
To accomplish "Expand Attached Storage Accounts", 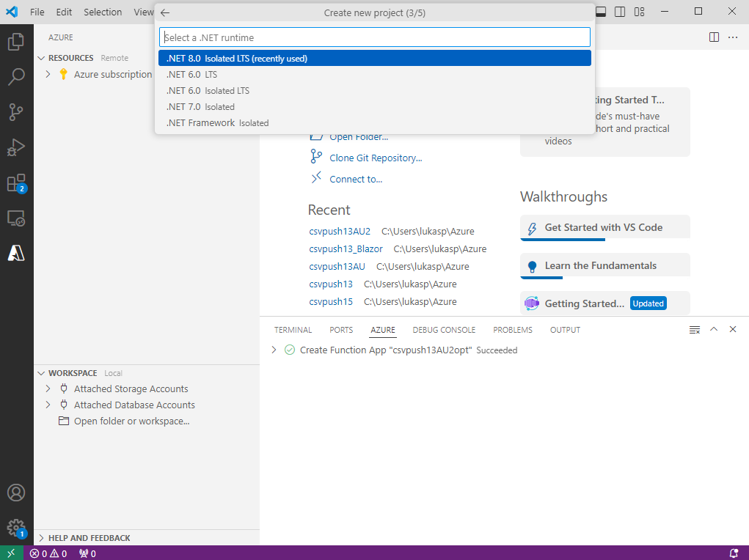I will [48, 389].
